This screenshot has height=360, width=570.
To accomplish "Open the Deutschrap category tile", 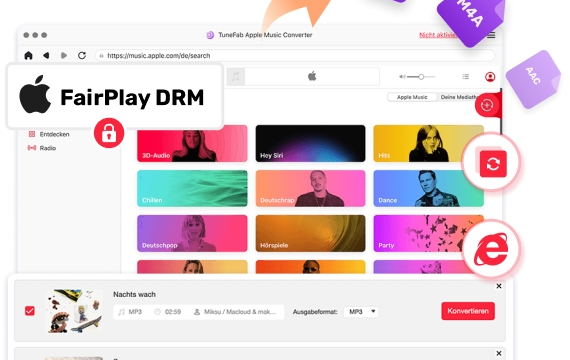I will pyautogui.click(x=310, y=188).
